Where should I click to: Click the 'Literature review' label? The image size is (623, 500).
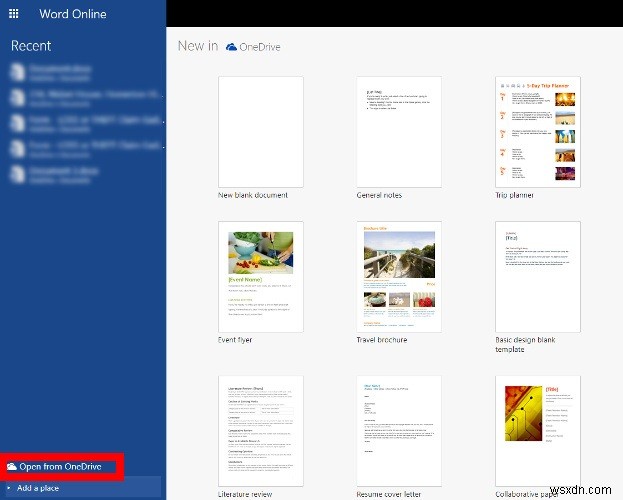point(245,494)
